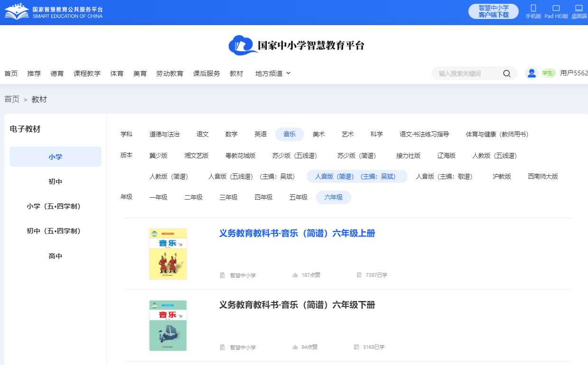588x365 pixels.
Task: Open the user profile avatar icon
Action: pos(532,73)
